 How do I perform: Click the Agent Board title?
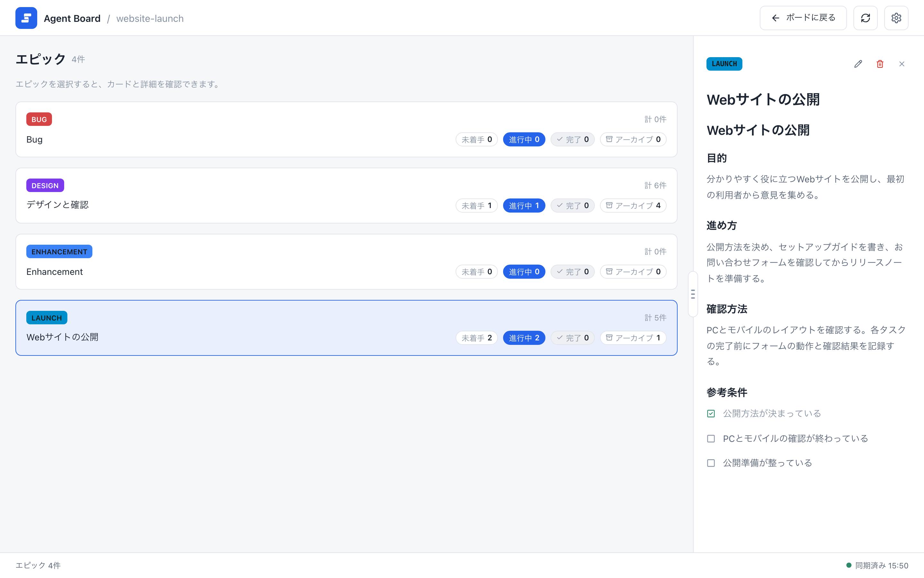72,18
